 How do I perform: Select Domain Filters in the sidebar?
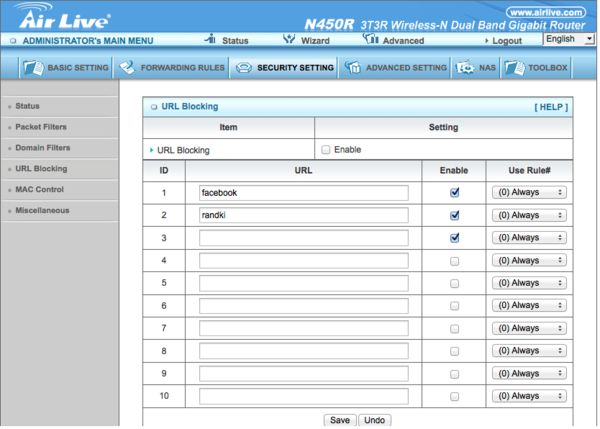coord(42,148)
